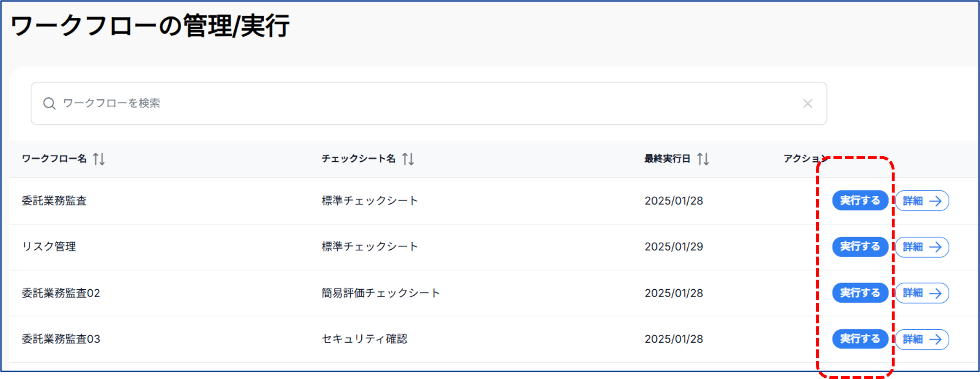
Task: Click the 2025/01/29 last run date
Action: point(674,247)
